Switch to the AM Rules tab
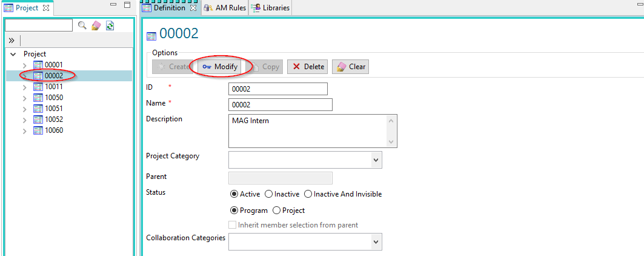The width and height of the screenshot is (644, 256). click(225, 8)
